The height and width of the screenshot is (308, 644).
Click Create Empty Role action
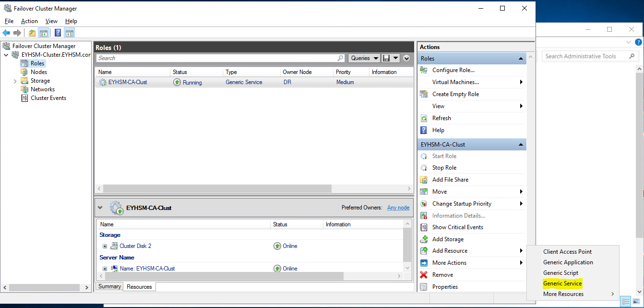click(x=455, y=94)
